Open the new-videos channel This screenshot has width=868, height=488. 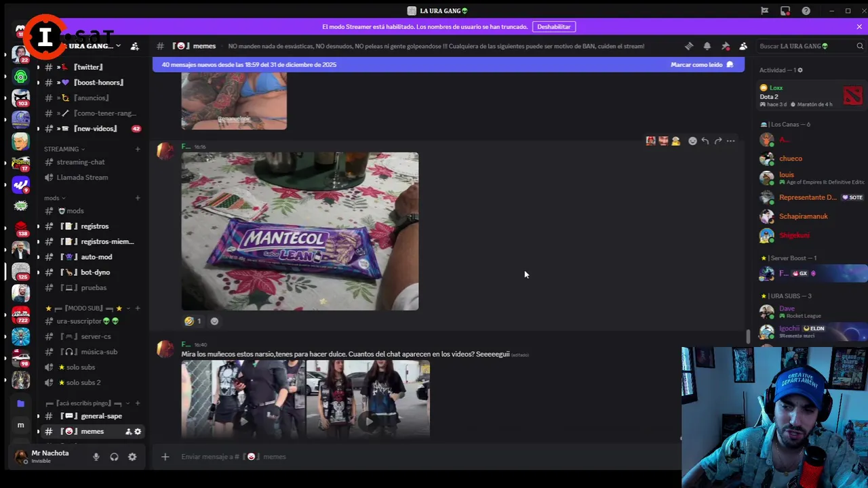(x=92, y=129)
